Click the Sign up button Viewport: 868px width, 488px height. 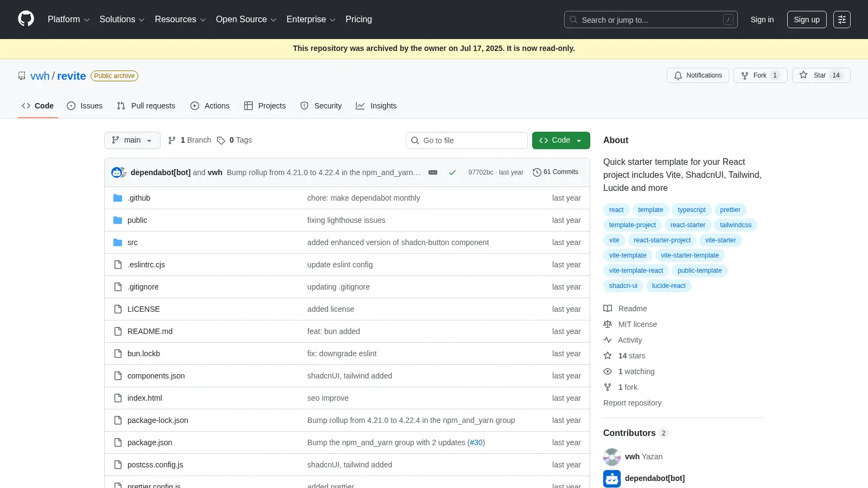(x=807, y=20)
